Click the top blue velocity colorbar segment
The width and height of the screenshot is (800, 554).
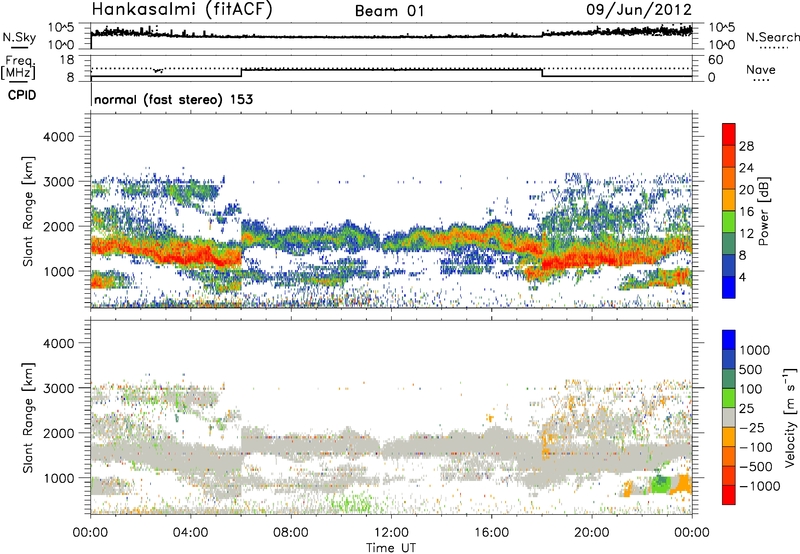729,340
